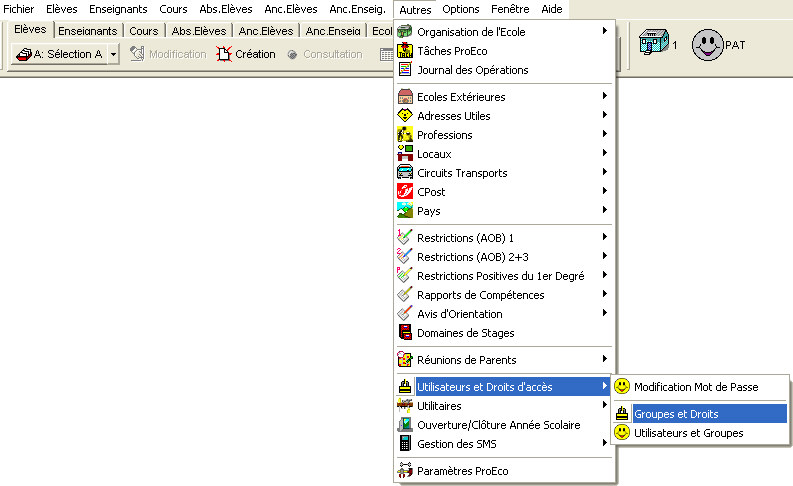
Task: Expand the Circuits Transports submenu arrow
Action: pos(604,172)
